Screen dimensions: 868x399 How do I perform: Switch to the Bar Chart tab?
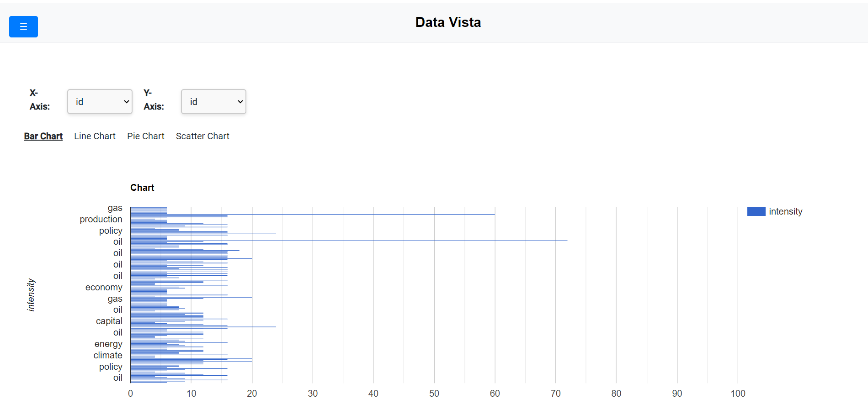click(43, 136)
